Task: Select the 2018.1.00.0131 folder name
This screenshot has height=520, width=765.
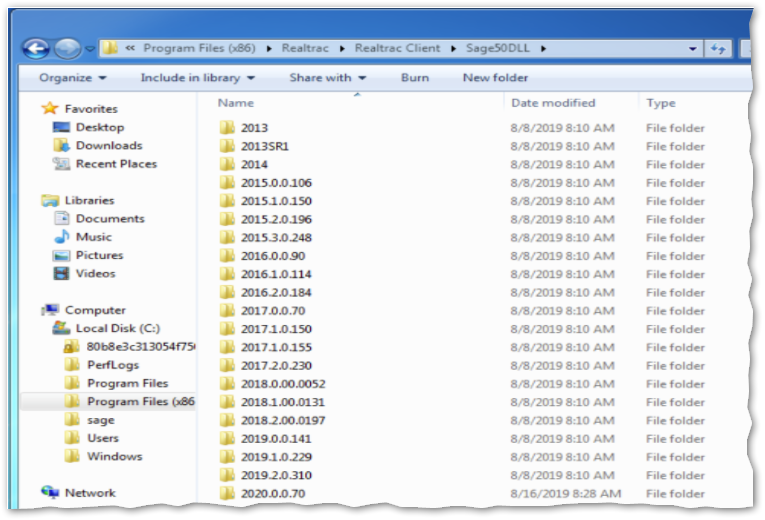Action: click(x=282, y=402)
